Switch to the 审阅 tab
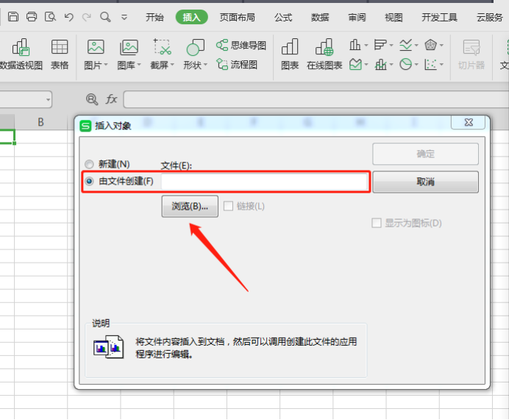Viewport: 509px width, 420px height. [357, 17]
